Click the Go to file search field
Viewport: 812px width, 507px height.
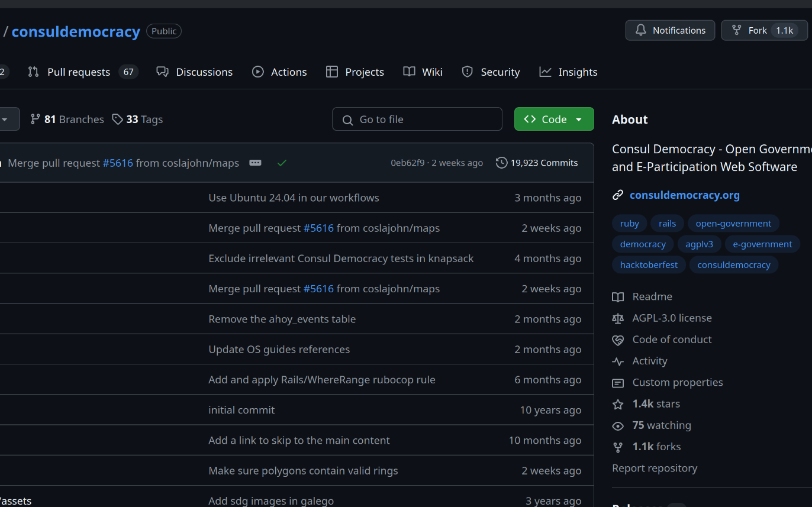click(417, 119)
